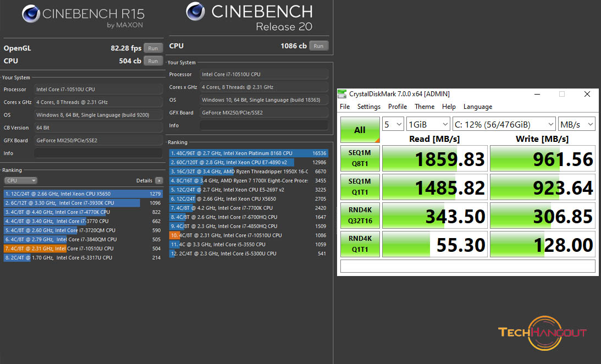Select highlighted R20 row i7-10510U scoring 1086
The height and width of the screenshot is (364, 601).
(249, 235)
